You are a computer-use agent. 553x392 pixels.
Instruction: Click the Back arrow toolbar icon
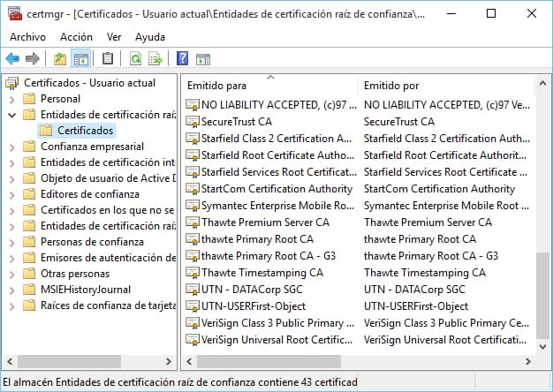pyautogui.click(x=12, y=59)
